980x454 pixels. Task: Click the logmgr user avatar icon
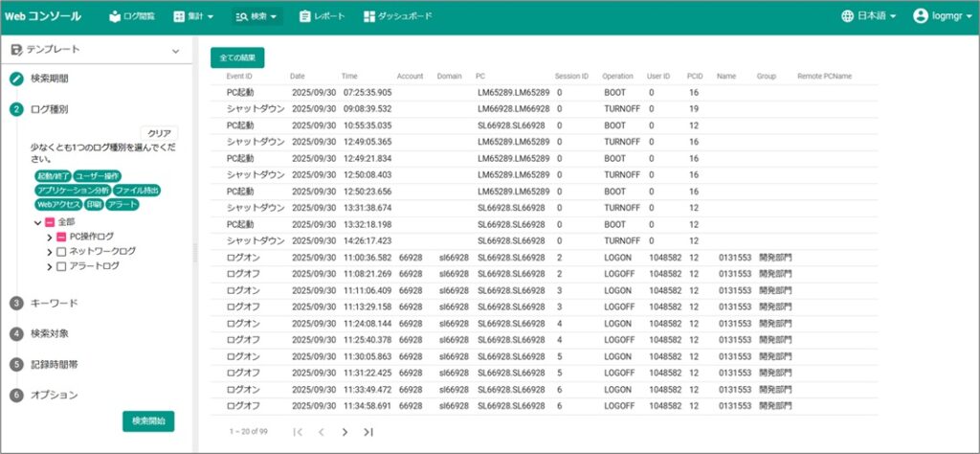(921, 16)
